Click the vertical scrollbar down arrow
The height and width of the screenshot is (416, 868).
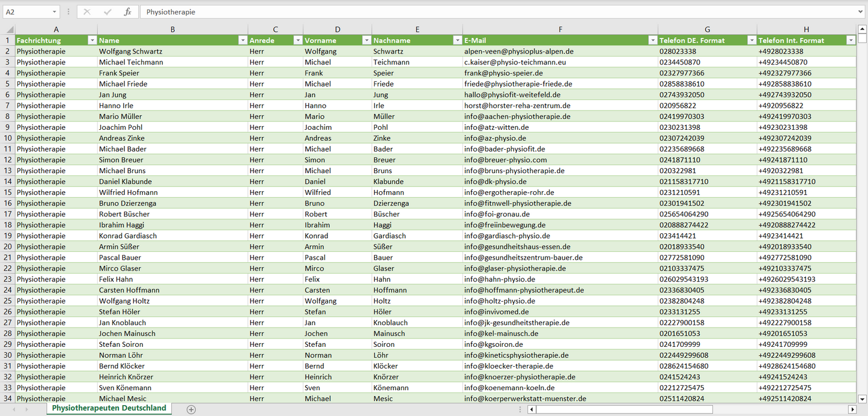pyautogui.click(x=862, y=398)
